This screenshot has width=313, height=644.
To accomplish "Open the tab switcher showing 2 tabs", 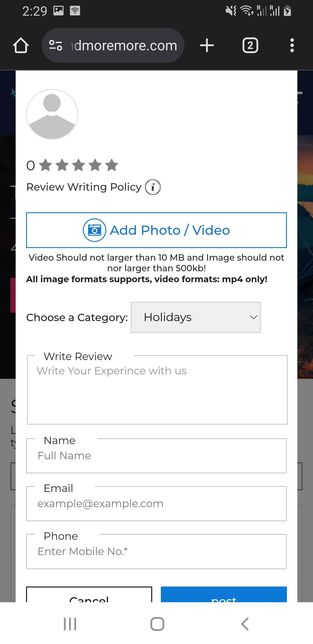I will click(250, 45).
